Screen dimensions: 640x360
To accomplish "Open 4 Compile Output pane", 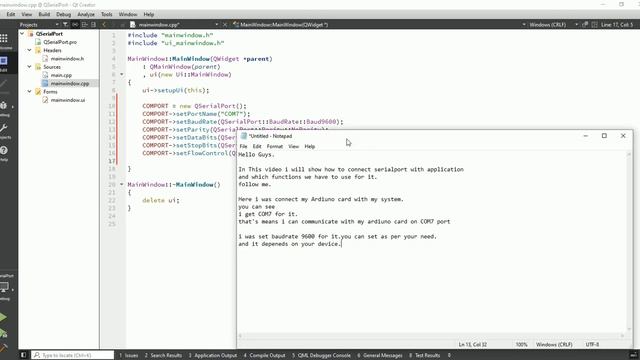I will pyautogui.click(x=264, y=356).
